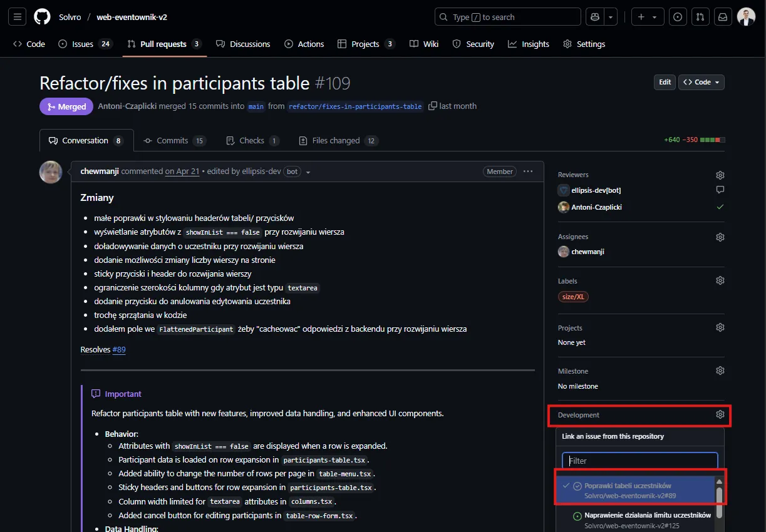Click the Edit title button
766x532 pixels.
coord(665,82)
